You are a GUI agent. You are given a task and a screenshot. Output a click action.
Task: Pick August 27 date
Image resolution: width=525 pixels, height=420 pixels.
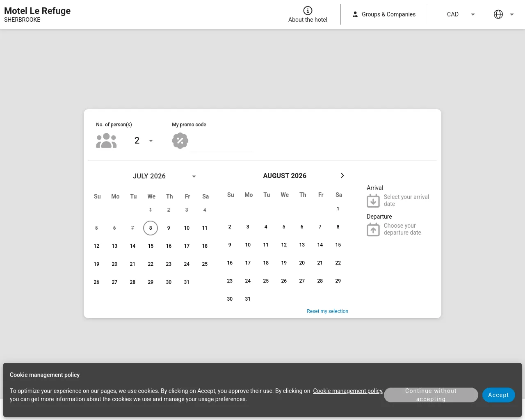point(302,281)
